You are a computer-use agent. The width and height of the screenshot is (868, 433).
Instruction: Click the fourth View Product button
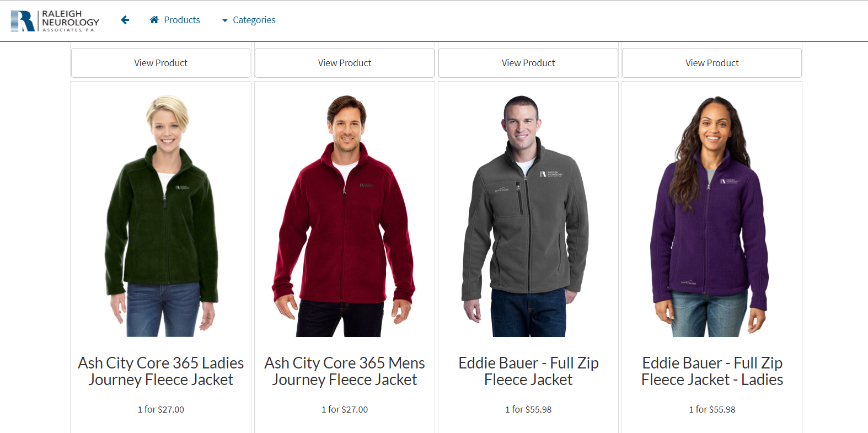point(712,63)
